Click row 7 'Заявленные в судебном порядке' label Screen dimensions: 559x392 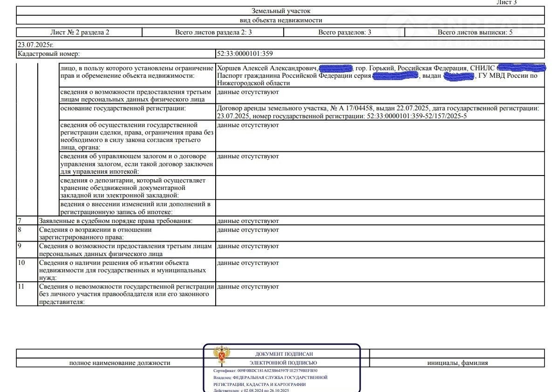point(116,221)
